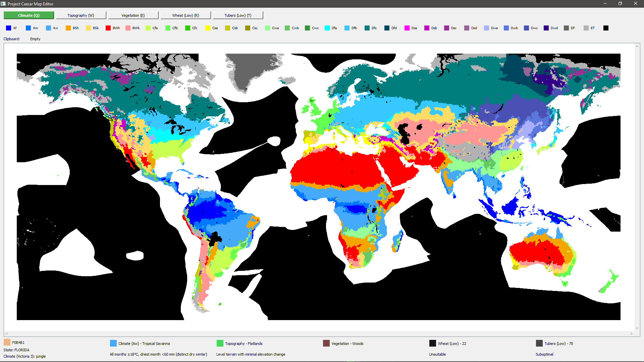This screenshot has width=644, height=362.
Task: Pick the Cfb green swatch
Action: [168, 28]
